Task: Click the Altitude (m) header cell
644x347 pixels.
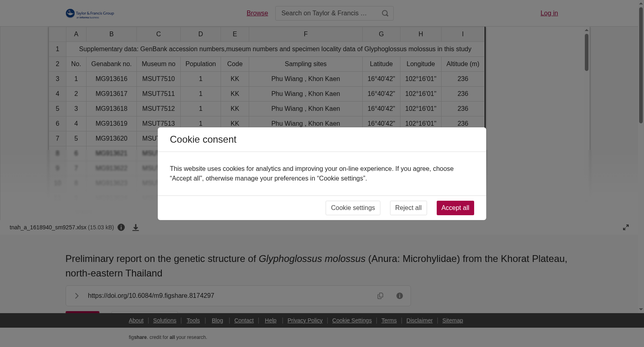Action: pos(463,64)
